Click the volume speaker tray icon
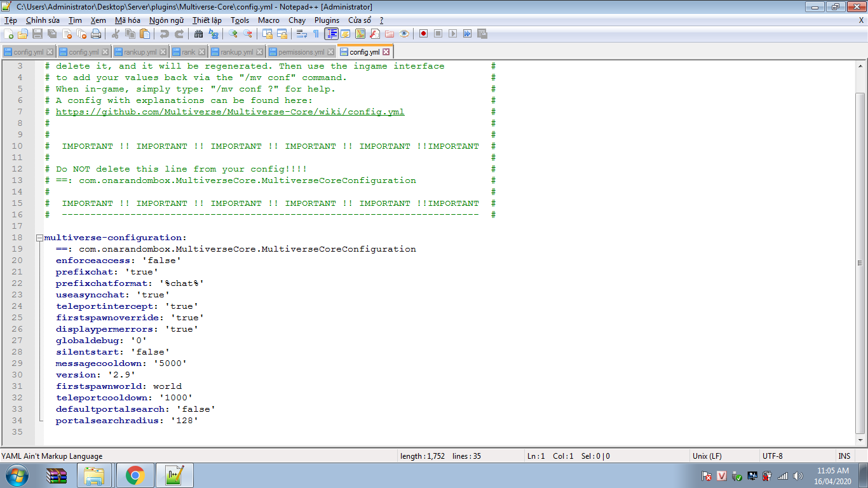The image size is (868, 488). (797, 475)
